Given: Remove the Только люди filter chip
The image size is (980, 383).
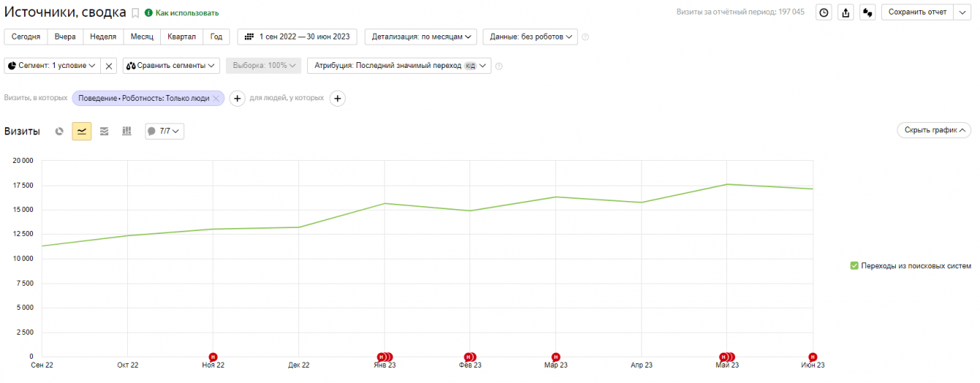Looking at the screenshot, I should point(216,98).
